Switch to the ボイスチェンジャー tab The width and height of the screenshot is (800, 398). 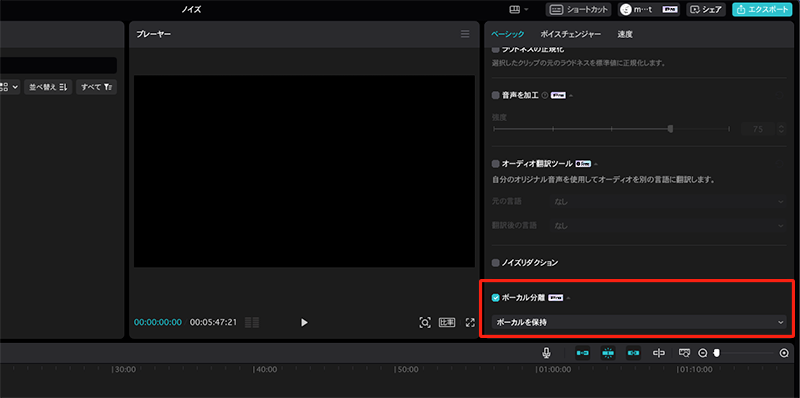pyautogui.click(x=570, y=34)
